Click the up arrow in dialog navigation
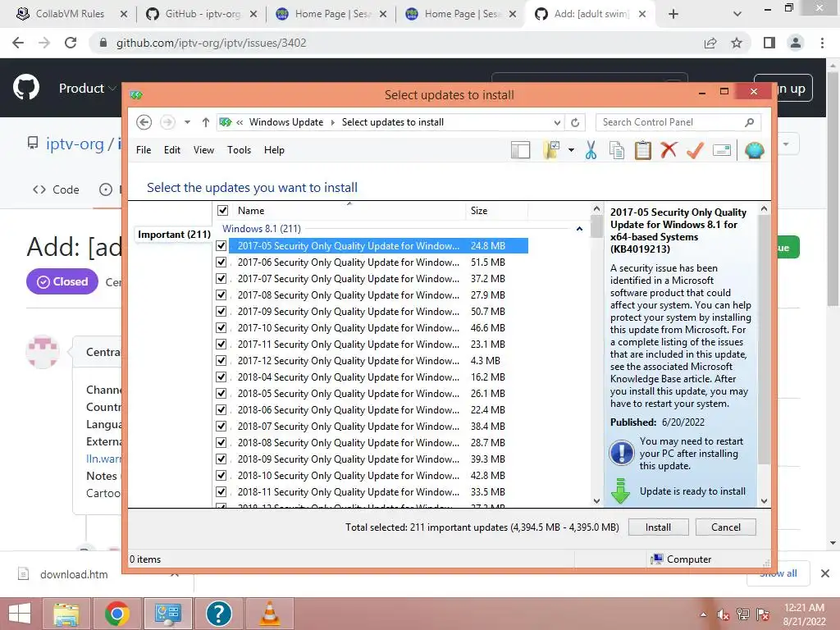The image size is (840, 630). point(206,122)
